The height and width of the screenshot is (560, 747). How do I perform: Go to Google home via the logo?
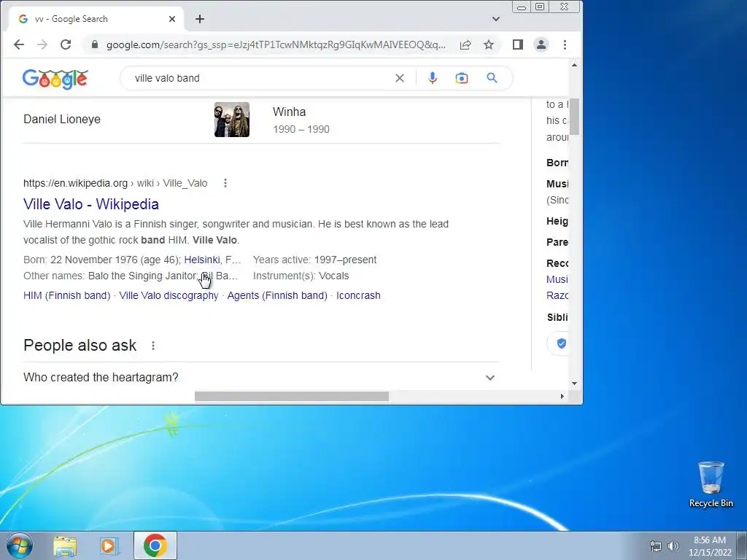(55, 79)
